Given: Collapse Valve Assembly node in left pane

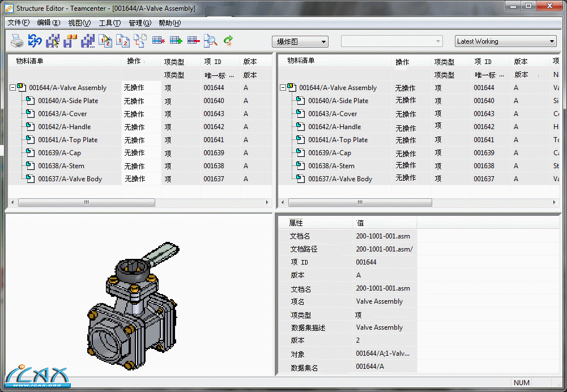Looking at the screenshot, I should point(12,87).
